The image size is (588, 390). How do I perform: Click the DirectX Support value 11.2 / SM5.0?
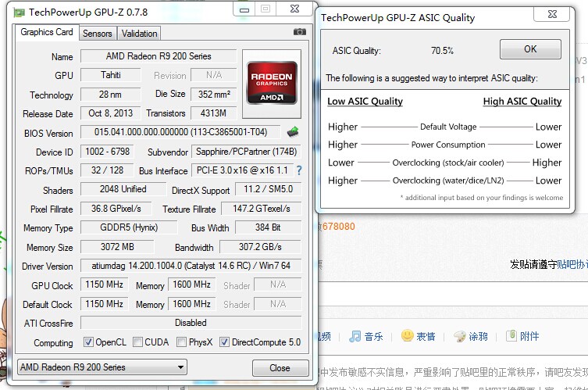point(268,189)
